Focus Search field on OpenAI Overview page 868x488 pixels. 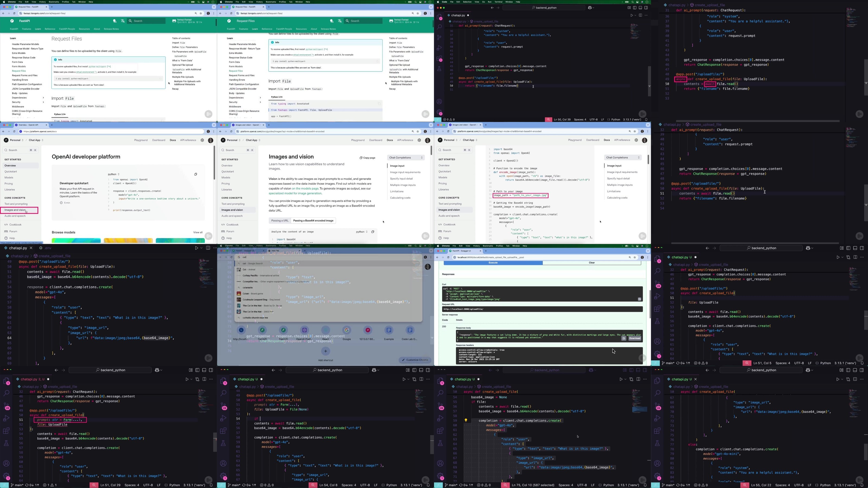[x=20, y=150]
